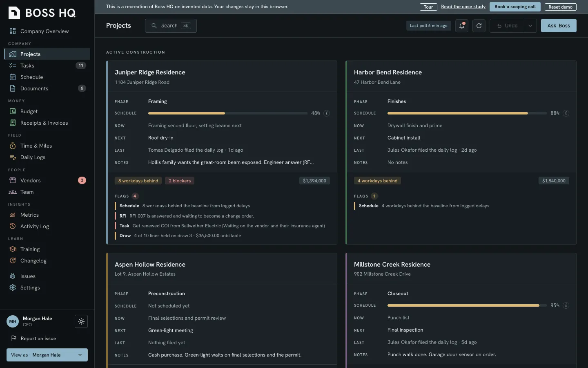Open the View as Morgan Hale dropdown

tap(47, 355)
